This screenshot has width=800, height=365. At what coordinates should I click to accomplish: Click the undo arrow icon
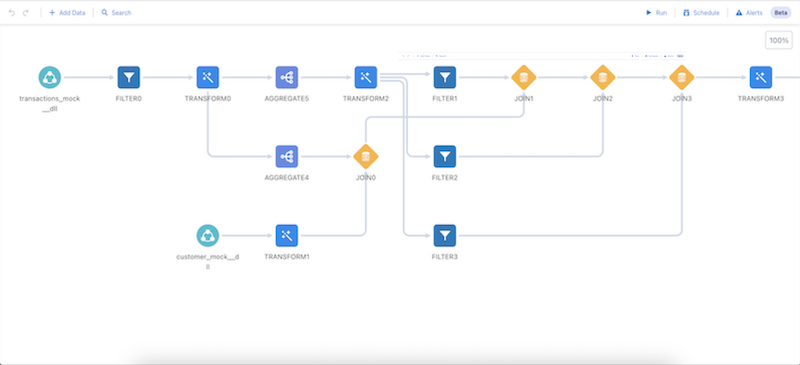point(12,13)
